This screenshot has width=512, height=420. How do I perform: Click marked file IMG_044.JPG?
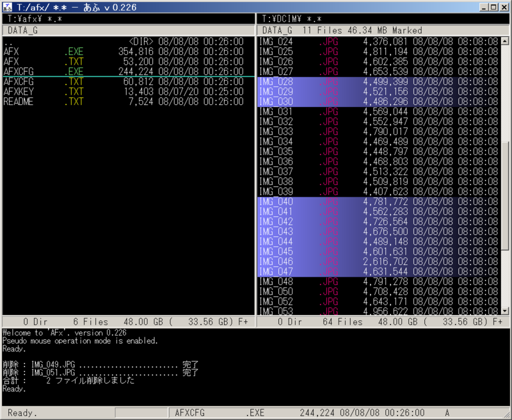coord(379,241)
